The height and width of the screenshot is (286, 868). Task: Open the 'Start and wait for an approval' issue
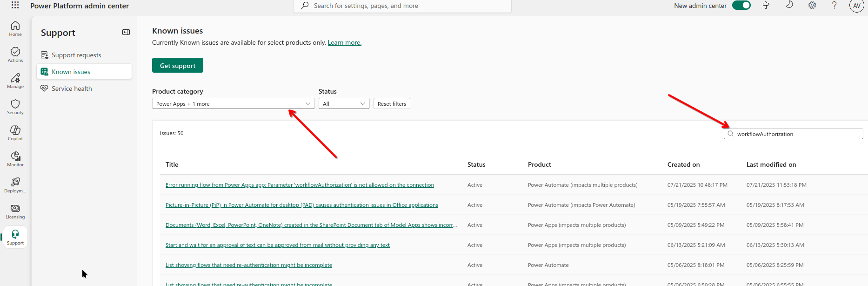coord(278,245)
